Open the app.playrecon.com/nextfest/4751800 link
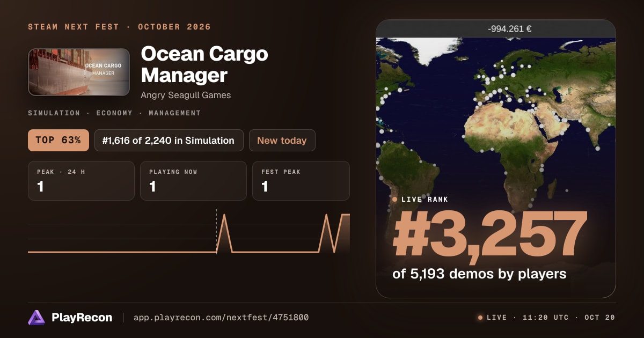The width and height of the screenshot is (644, 338). coord(221,318)
